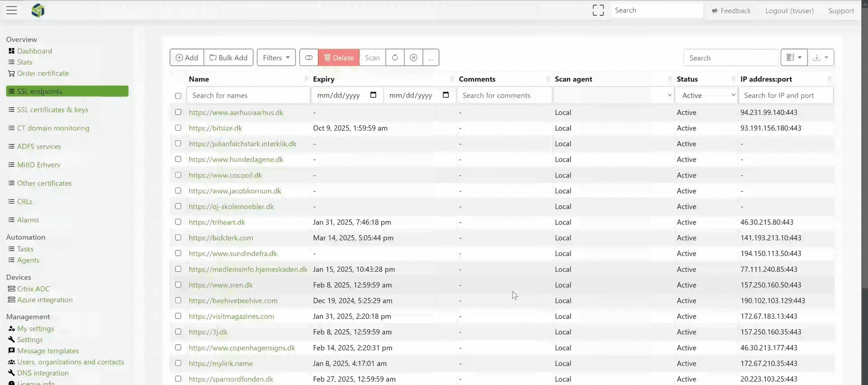Viewport: 868px width, 385px height.
Task: Click the Feedback megaphone icon
Action: point(715,11)
